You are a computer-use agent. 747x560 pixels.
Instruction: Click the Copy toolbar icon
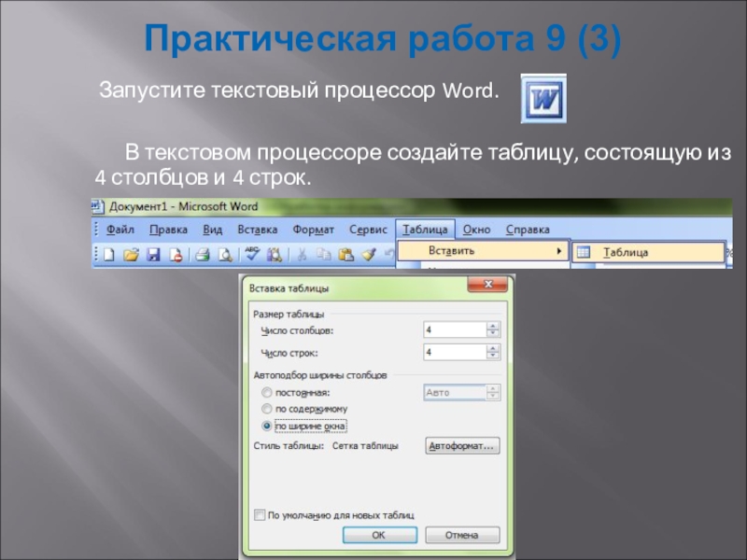(324, 255)
